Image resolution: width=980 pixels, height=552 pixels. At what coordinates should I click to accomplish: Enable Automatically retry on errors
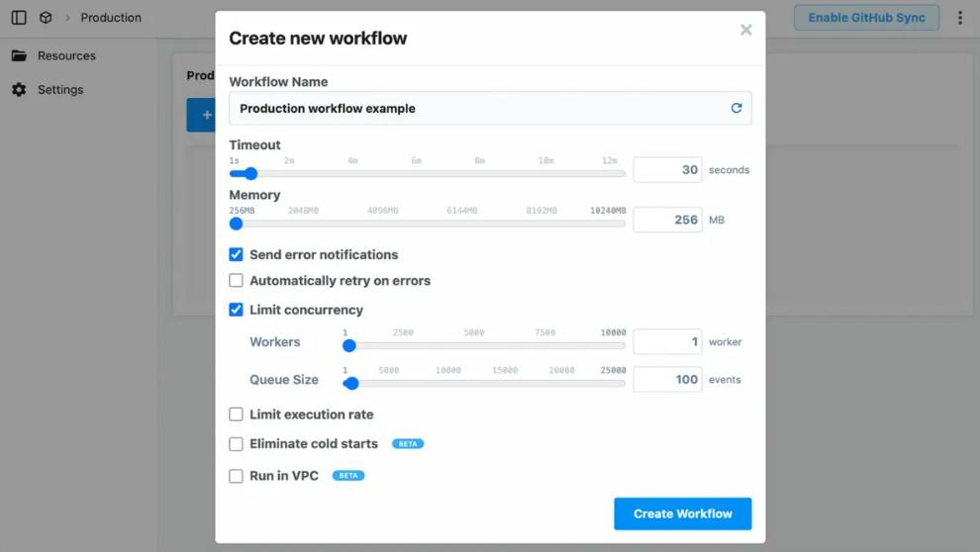[x=237, y=281]
